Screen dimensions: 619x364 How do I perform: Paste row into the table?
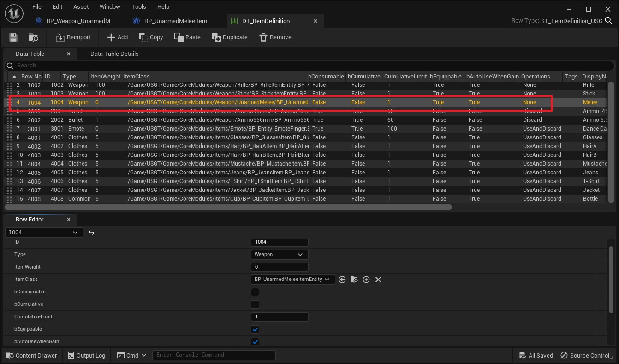point(187,37)
